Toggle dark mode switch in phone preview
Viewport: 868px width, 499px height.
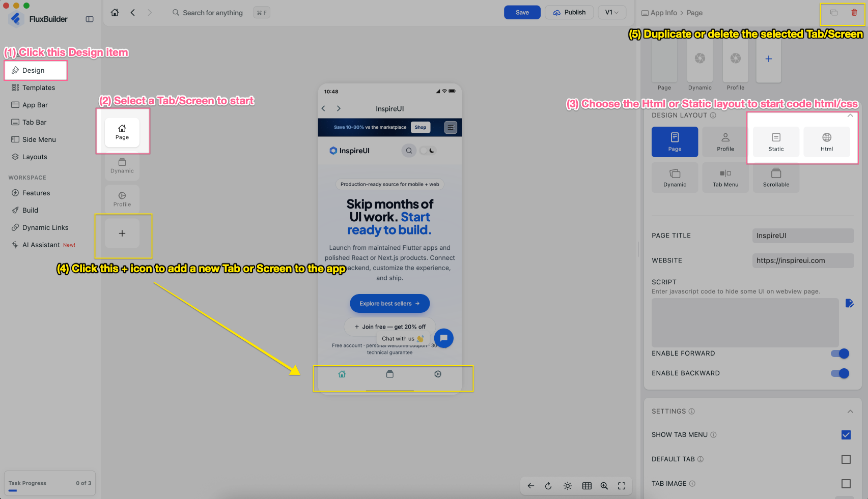[428, 151]
